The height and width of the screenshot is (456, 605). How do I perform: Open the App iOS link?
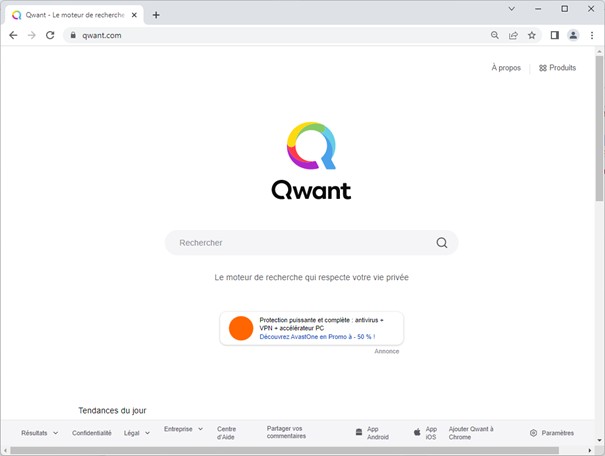[431, 433]
